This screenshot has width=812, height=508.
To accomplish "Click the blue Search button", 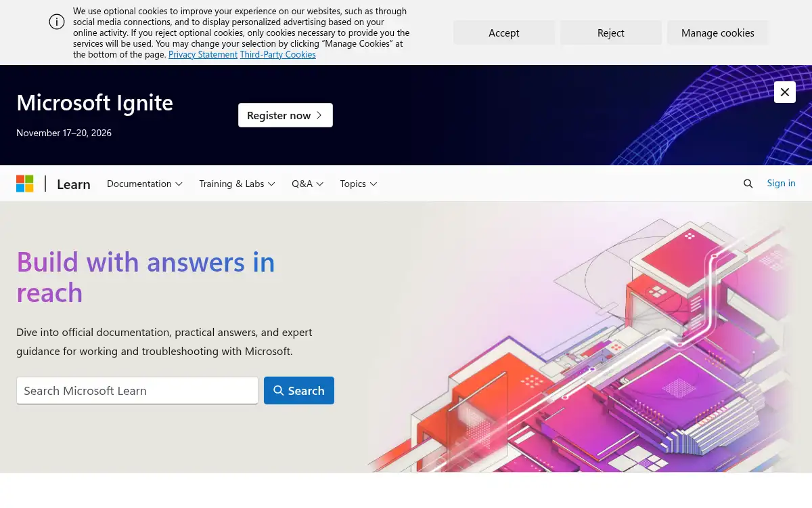I will click(x=299, y=391).
